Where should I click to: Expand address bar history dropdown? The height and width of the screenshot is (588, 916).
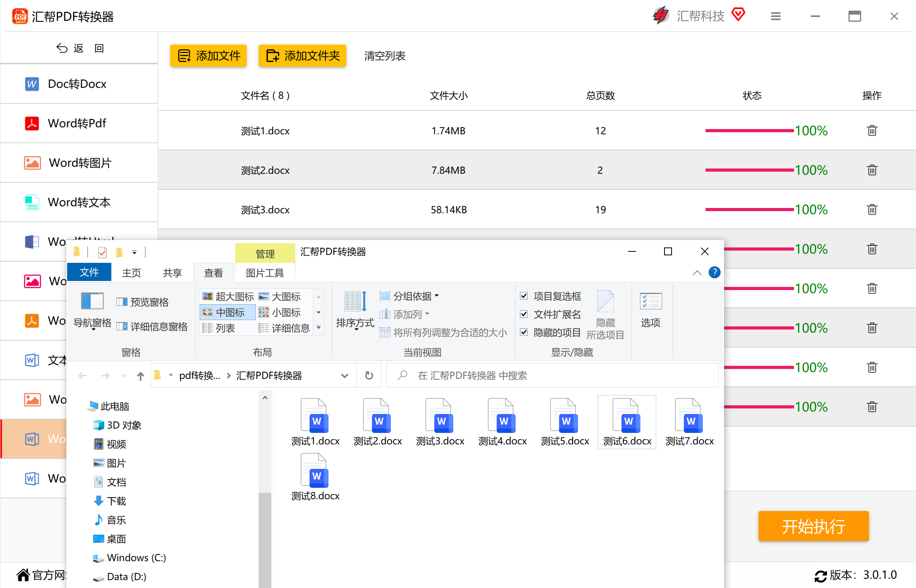tap(344, 376)
